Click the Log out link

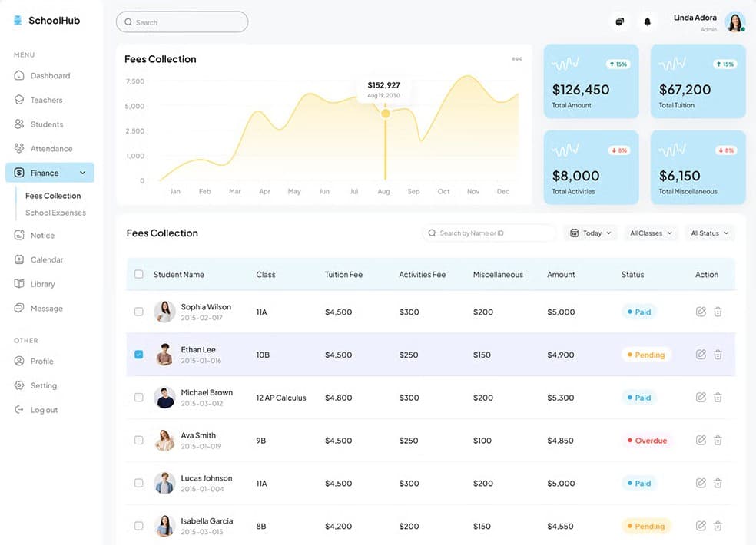click(44, 410)
